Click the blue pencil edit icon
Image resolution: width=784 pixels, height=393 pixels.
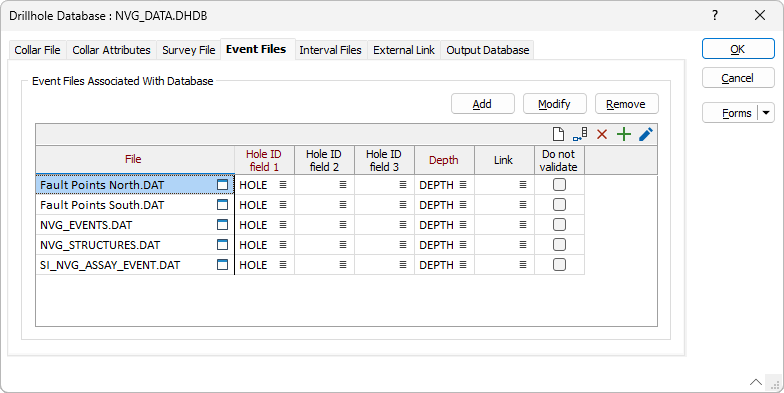(646, 134)
